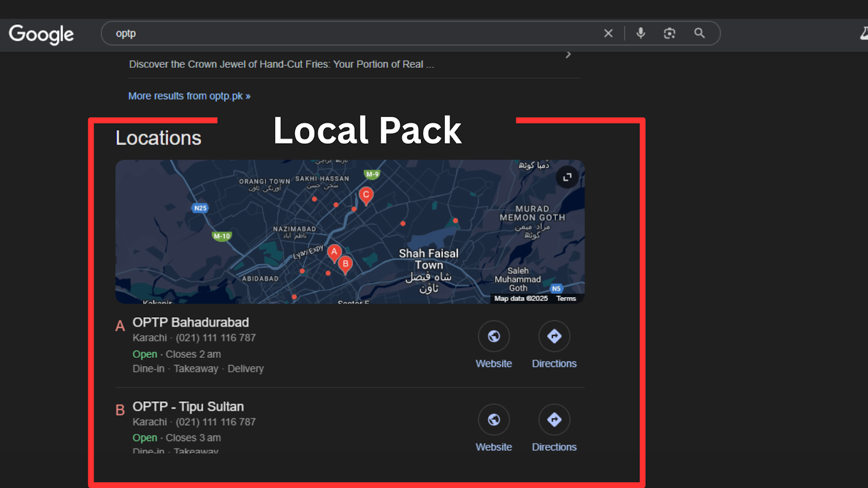868x488 pixels.
Task: Expand the Hand-Cut Fries result chevron
Action: tap(568, 55)
